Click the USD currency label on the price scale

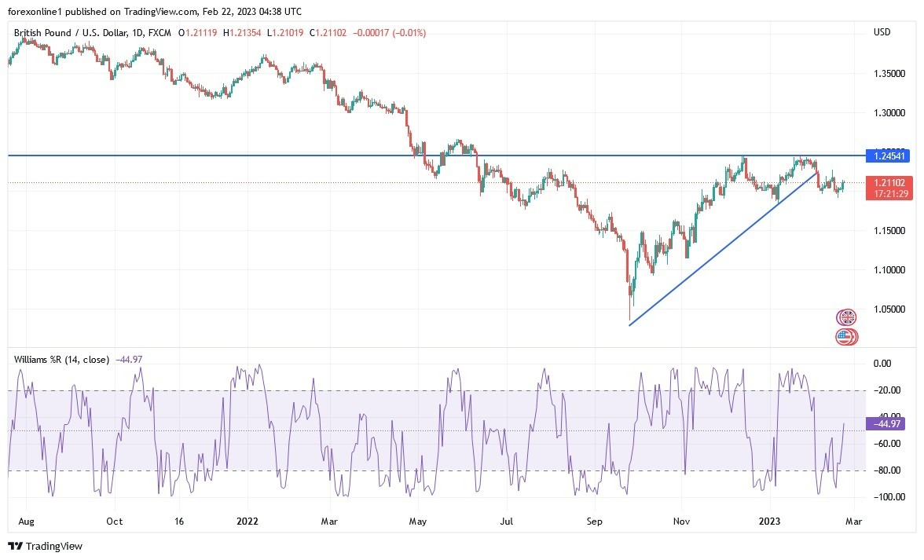point(882,32)
